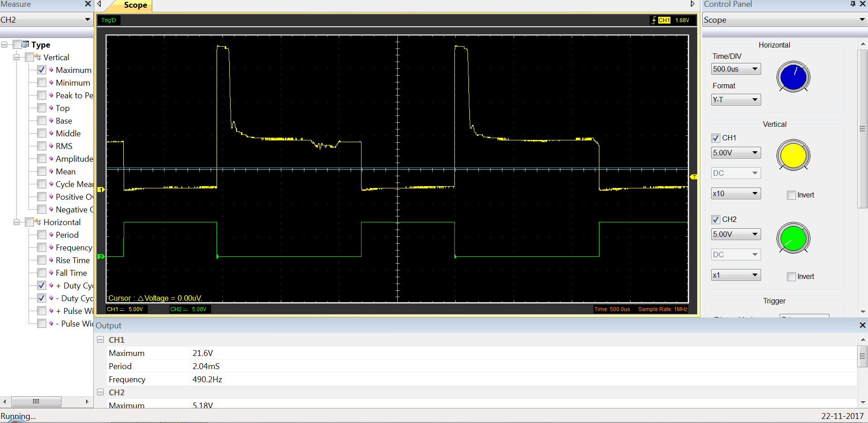Toggle the + Duty Cycle checkbox

click(42, 285)
